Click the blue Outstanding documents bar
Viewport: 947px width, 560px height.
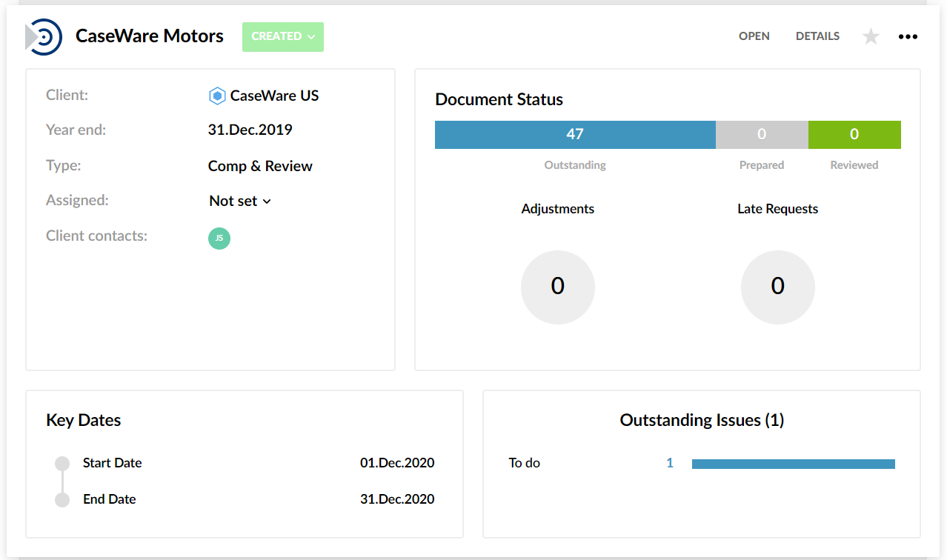point(574,135)
